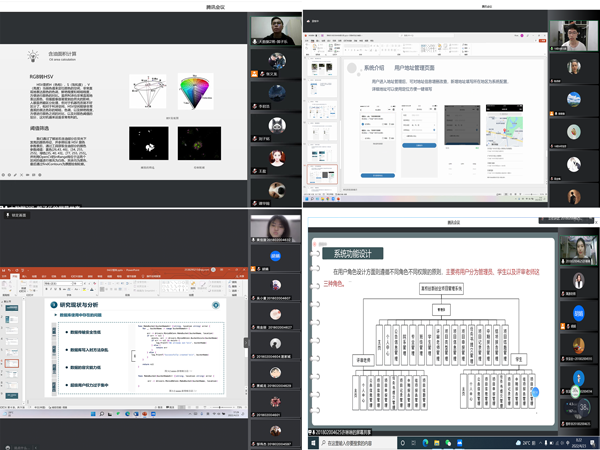Click the floating blue round button on org-chart slide
Image resolution: width=600 pixels, height=450 pixels.
[535, 392]
